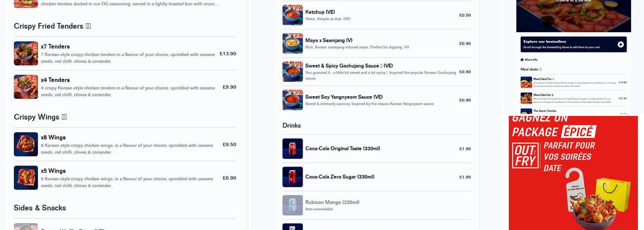Choose Sweet Soy Yangnyeom Sauce (VE)

(344, 97)
